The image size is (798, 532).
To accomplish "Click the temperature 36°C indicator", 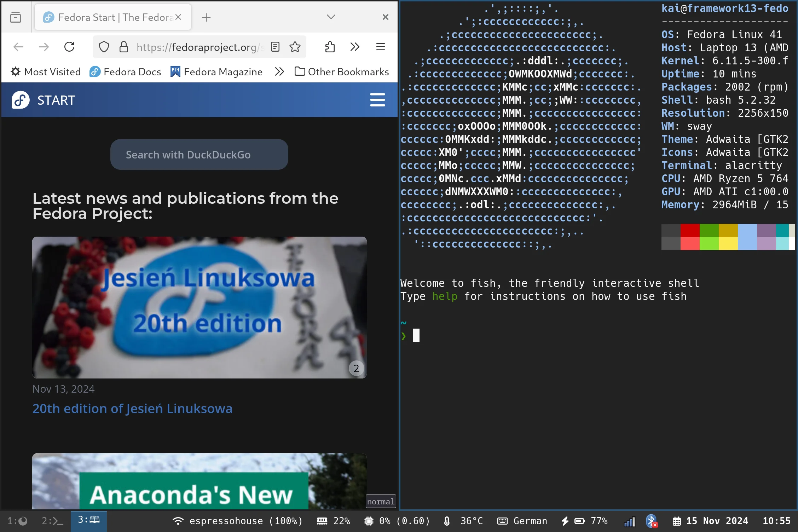I will [x=463, y=521].
